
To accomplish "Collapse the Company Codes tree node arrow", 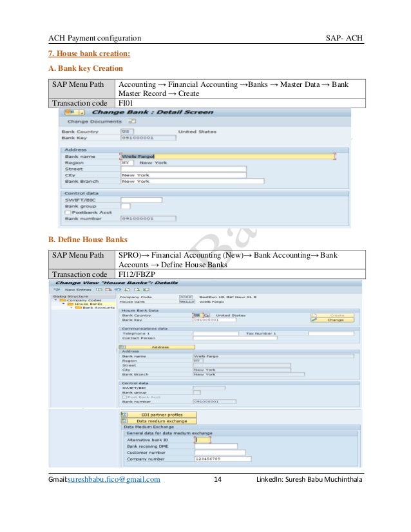I will (x=55, y=300).
